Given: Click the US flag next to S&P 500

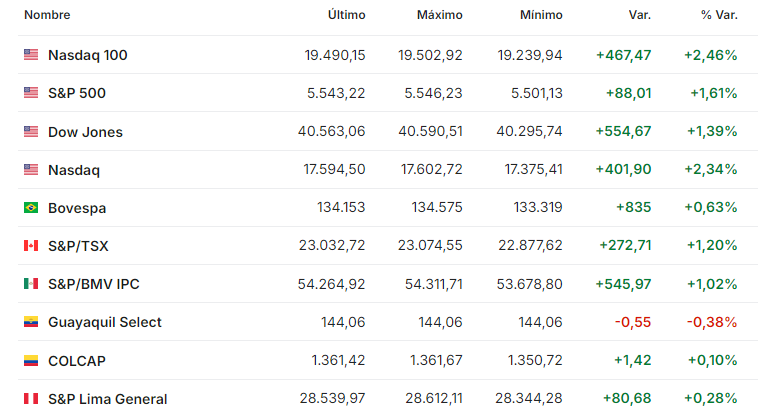Looking at the screenshot, I should pos(31,92).
